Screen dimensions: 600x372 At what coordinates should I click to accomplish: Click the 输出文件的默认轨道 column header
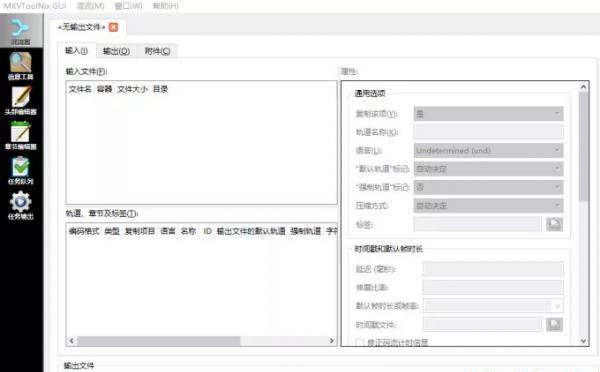coord(251,231)
